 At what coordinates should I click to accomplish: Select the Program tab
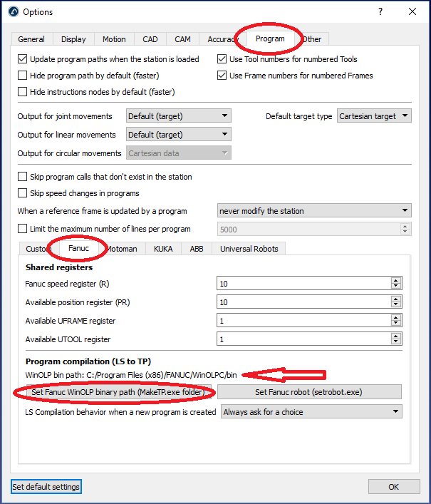point(270,38)
